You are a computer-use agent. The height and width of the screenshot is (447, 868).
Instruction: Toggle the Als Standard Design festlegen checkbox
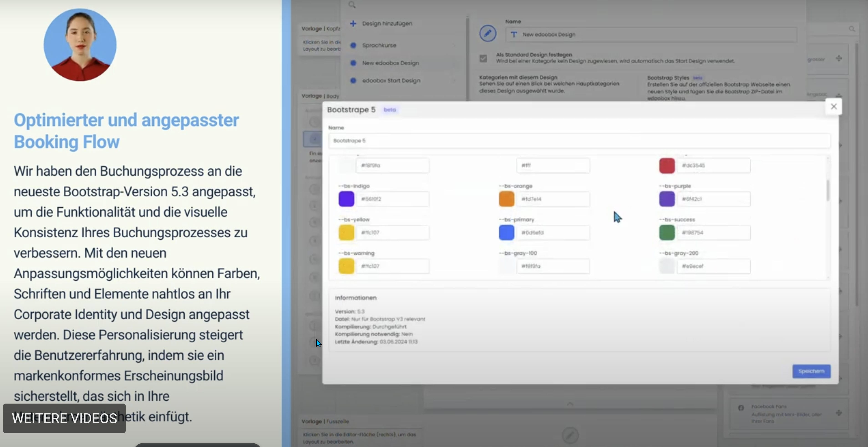[x=483, y=58]
